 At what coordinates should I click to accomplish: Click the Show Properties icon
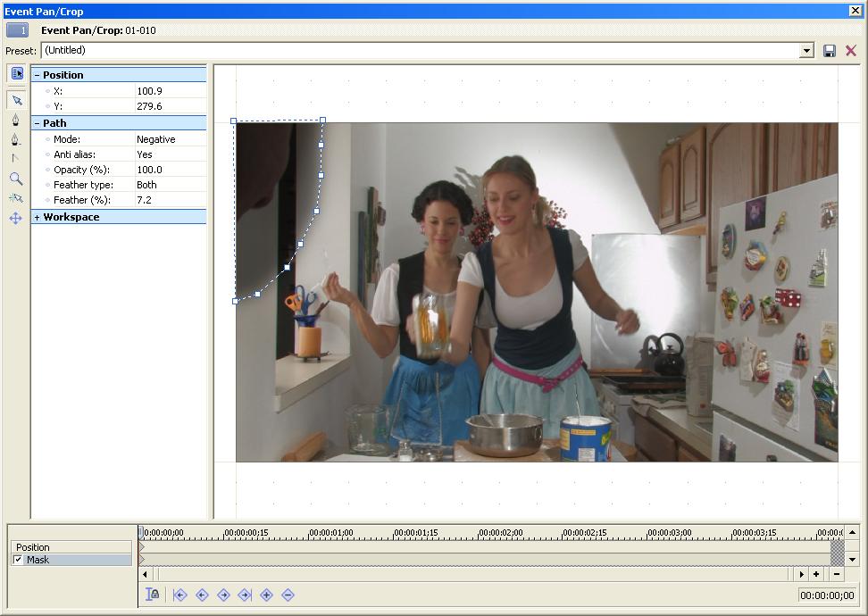(x=16, y=73)
